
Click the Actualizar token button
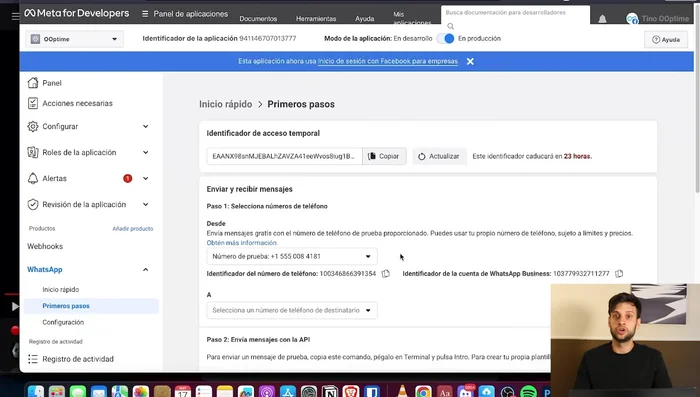pos(439,156)
